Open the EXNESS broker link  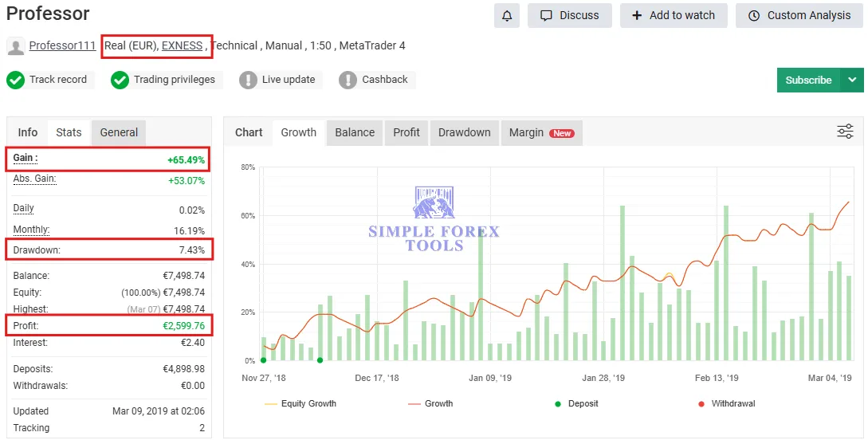[x=182, y=45]
